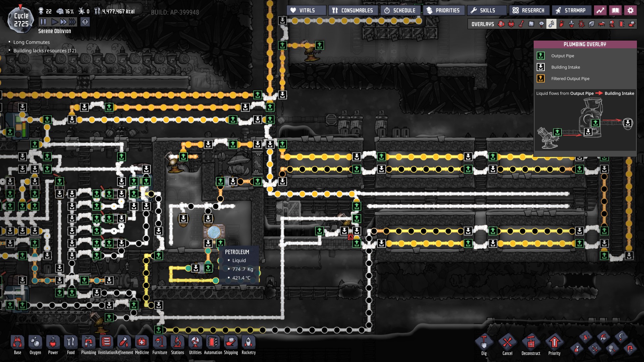Screen dimensions: 644x362
Task: Open the Plumbing build category
Action: pos(89,343)
